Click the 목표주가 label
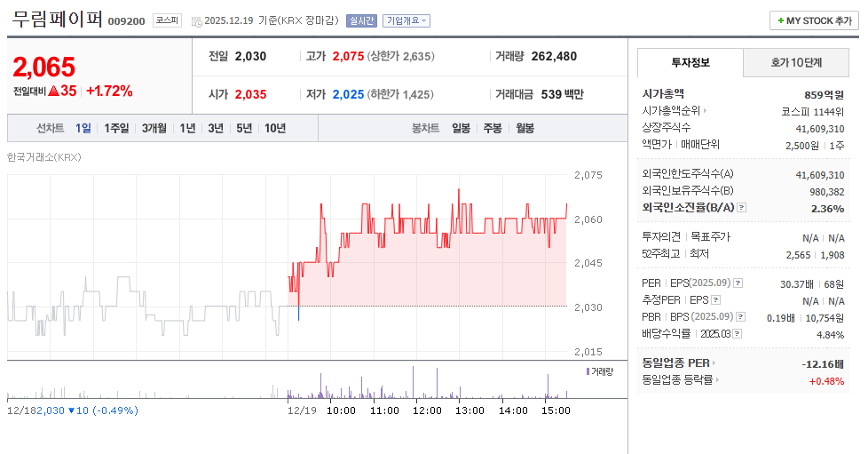The height and width of the screenshot is (454, 868). [710, 236]
